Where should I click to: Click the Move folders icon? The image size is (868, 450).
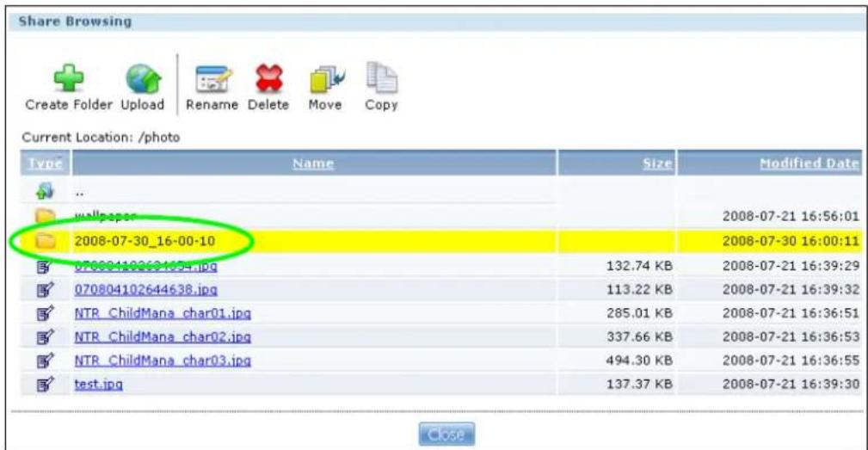pos(327,79)
